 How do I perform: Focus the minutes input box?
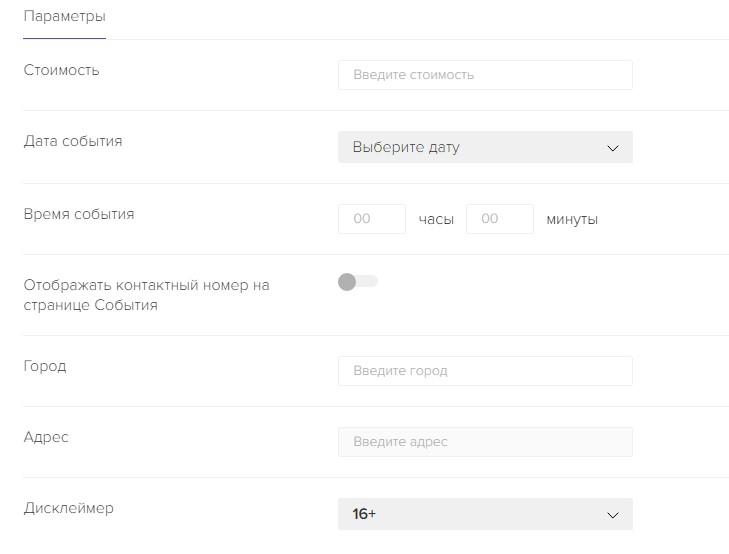pos(500,219)
